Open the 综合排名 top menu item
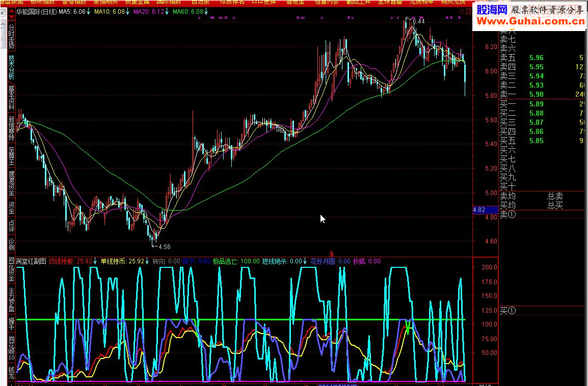588x386 pixels. tap(232, 2)
